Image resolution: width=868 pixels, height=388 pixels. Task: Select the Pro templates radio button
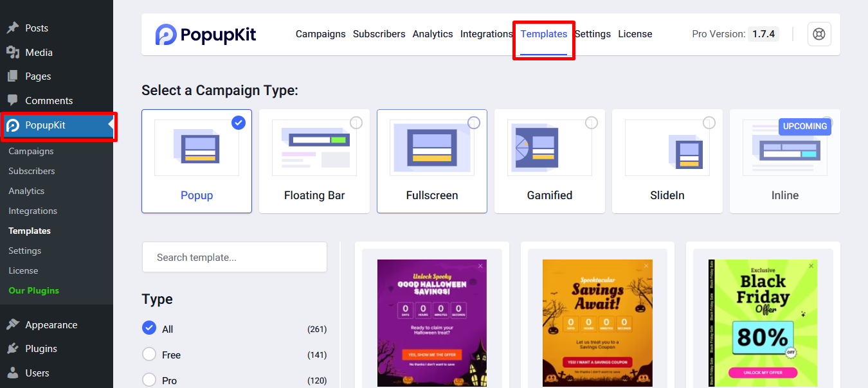[149, 380]
